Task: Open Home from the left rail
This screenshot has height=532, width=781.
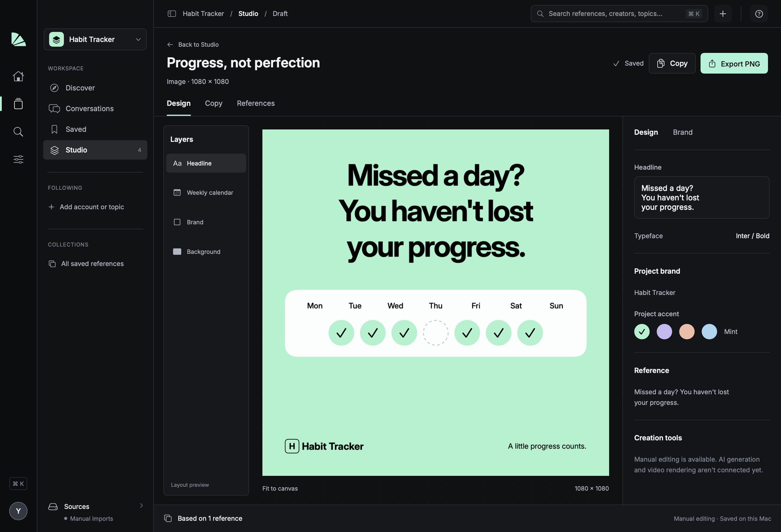Action: (18, 77)
